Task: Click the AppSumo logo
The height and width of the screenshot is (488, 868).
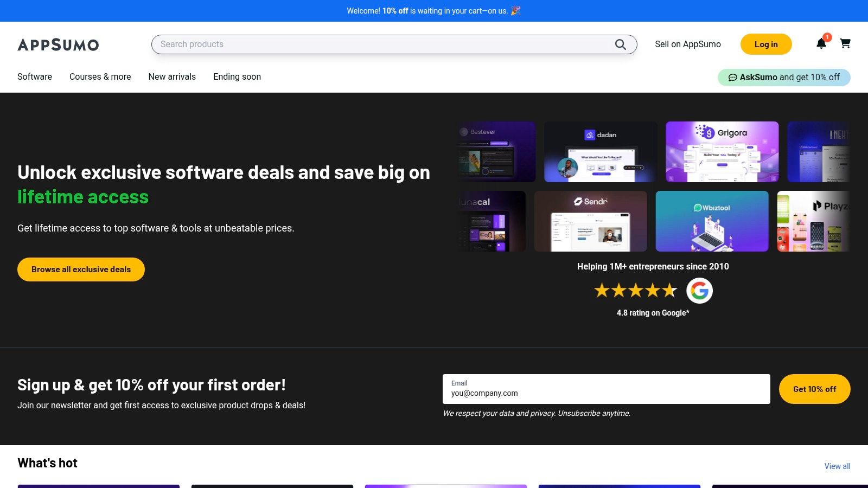Action: click(x=58, y=44)
